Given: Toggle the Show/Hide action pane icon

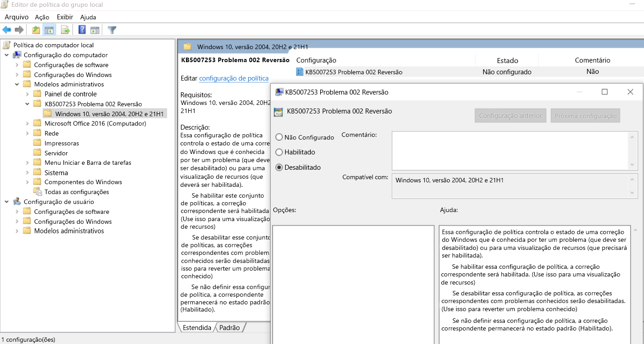Looking at the screenshot, I should point(95,30).
